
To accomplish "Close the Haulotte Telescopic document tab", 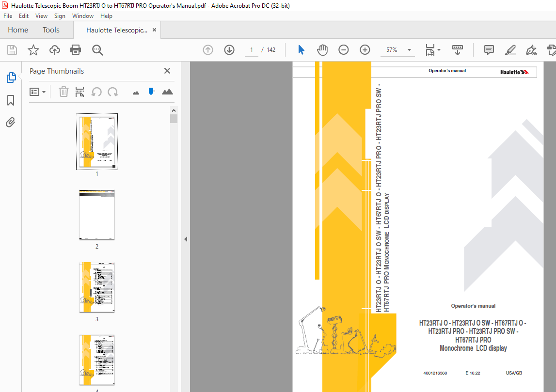I will tap(154, 30).
